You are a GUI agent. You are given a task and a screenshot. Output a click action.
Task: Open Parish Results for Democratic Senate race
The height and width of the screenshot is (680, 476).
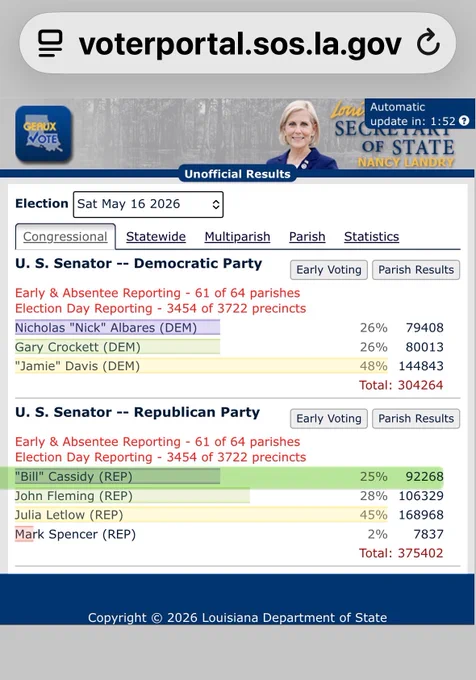click(416, 270)
